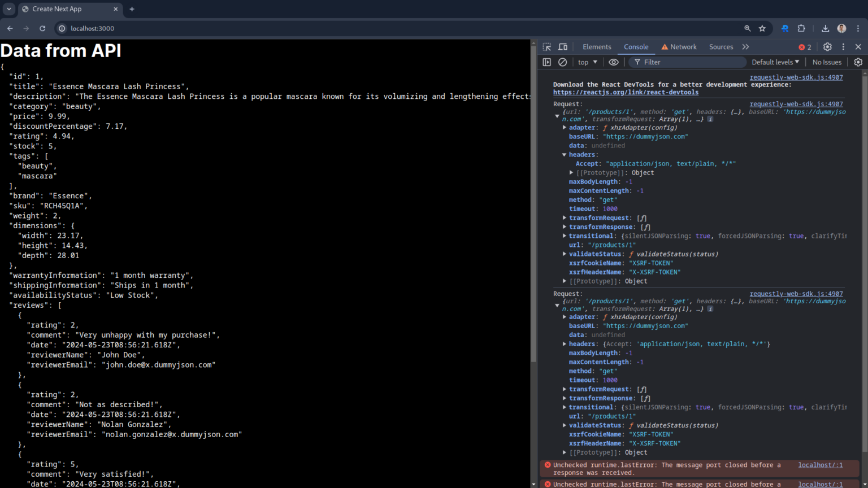Open requestly-web-sdk.js:4907 source link
This screenshot has height=488, width=868.
[x=796, y=77]
